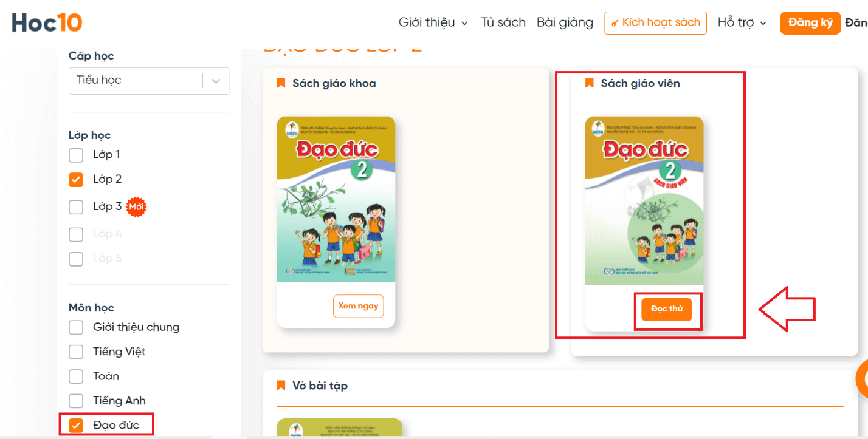
Task: Open the Vở bài tập book cover
Action: [340, 429]
